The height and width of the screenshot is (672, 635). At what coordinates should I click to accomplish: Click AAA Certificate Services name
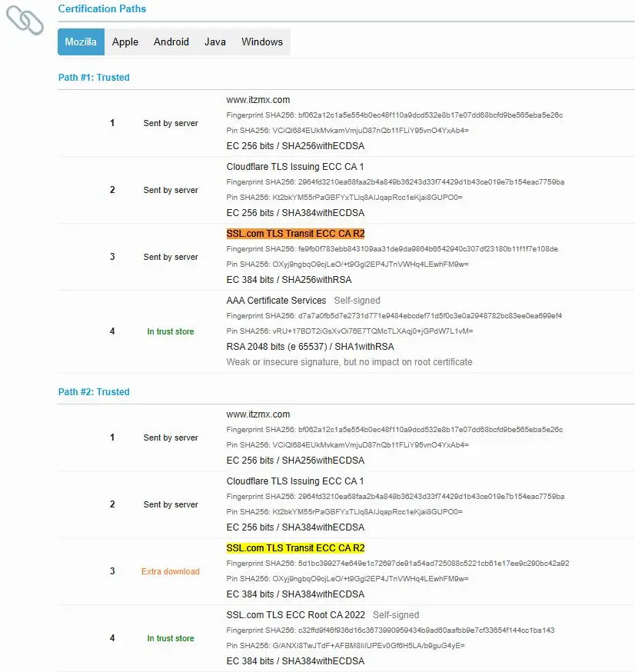tap(276, 301)
